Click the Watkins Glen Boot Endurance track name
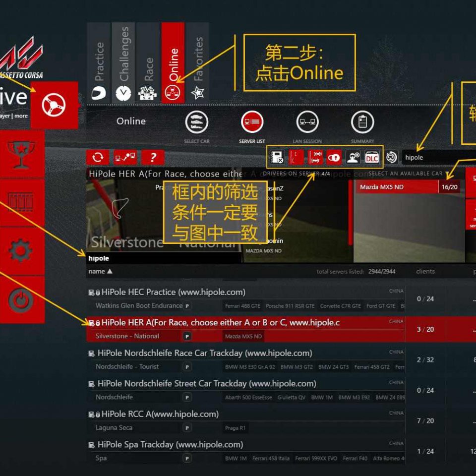This screenshot has height=476, width=476. [x=139, y=306]
